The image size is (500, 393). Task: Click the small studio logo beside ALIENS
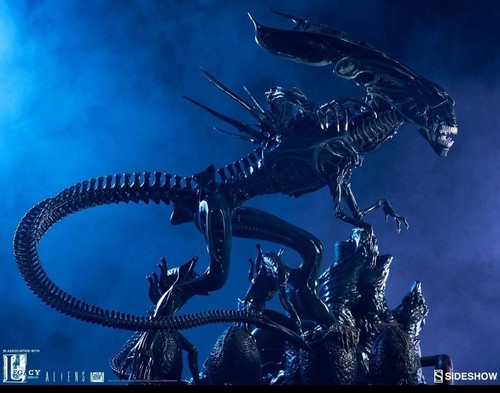click(97, 377)
